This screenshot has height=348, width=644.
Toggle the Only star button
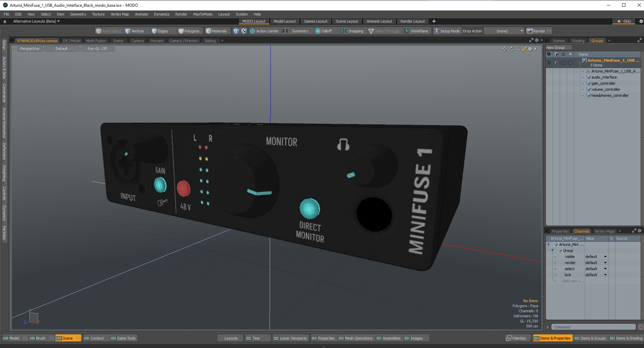[x=624, y=21]
